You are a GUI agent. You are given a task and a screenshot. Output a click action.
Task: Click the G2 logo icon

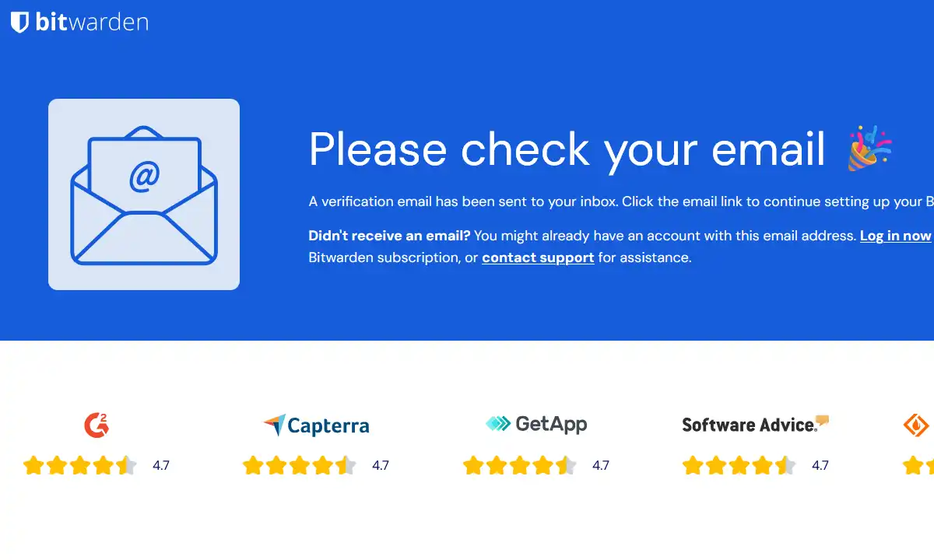[97, 425]
